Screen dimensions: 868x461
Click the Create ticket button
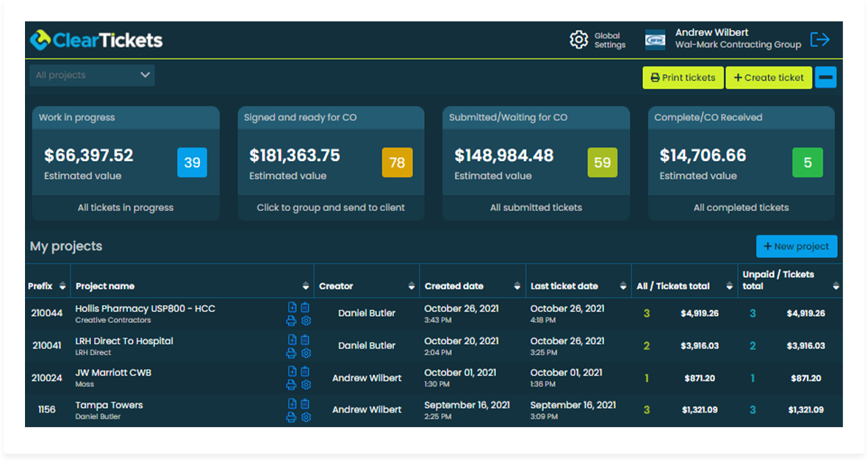769,78
